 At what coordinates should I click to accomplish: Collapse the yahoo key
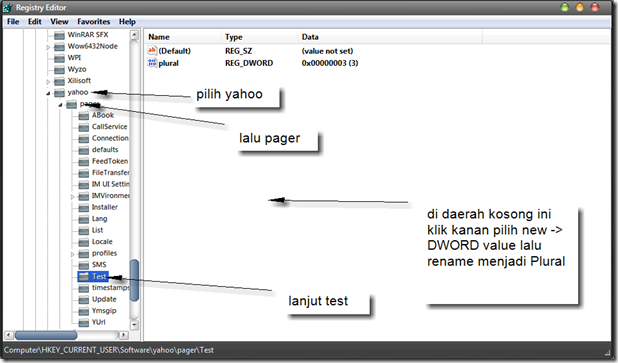click(48, 93)
